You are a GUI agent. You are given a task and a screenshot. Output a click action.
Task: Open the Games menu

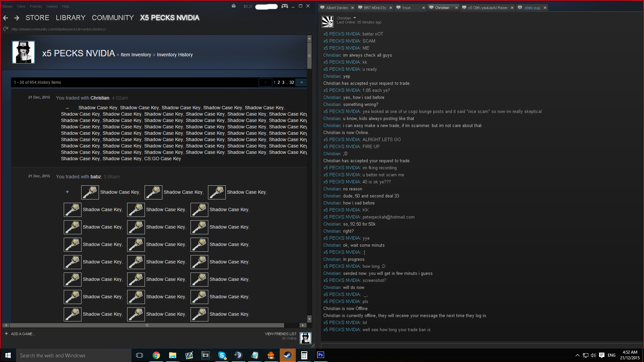click(x=52, y=6)
